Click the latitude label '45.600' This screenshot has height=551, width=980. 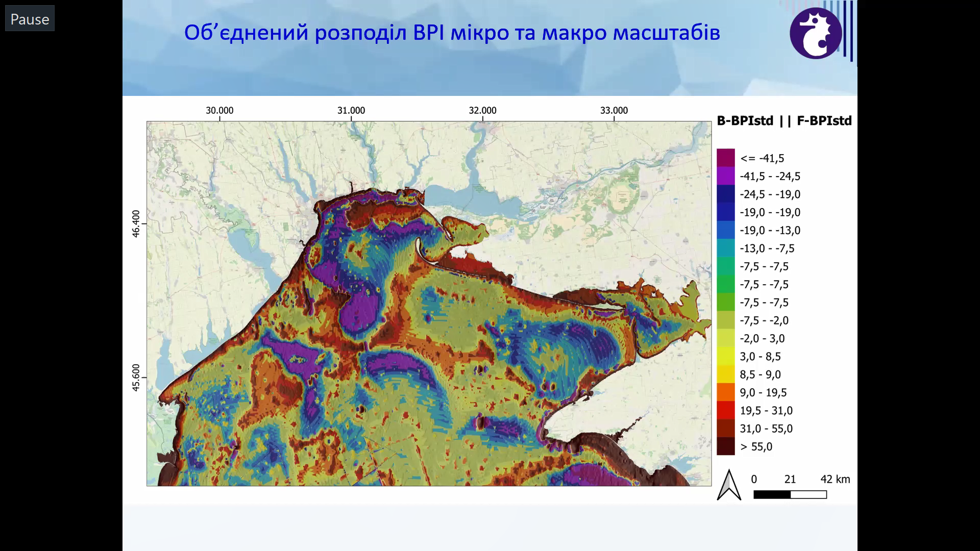coord(136,378)
